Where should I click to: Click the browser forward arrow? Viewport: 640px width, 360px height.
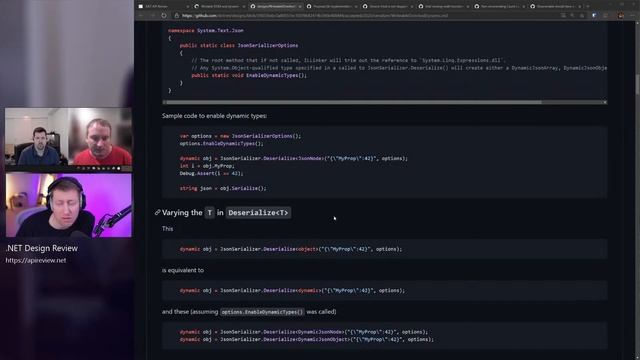pyautogui.click(x=152, y=16)
